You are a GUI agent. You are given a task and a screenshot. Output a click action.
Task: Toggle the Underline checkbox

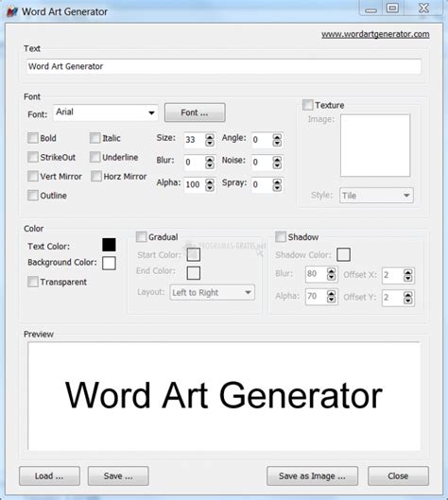[95, 157]
